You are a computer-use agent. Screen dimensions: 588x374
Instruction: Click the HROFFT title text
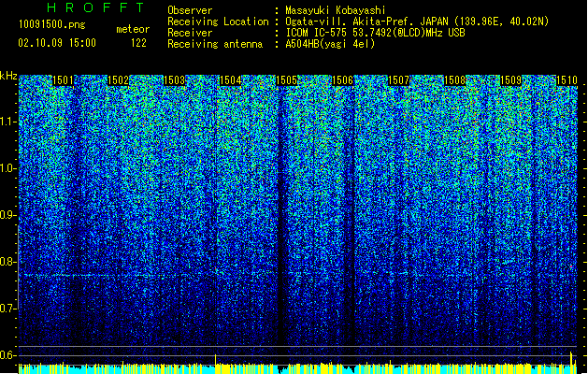95,7
